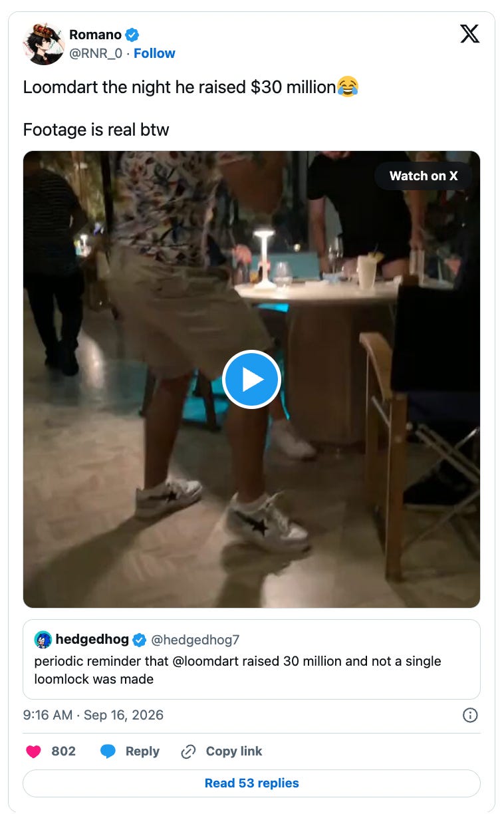This screenshot has width=504, height=822.
Task: Open the tweet info icon
Action: 469,715
